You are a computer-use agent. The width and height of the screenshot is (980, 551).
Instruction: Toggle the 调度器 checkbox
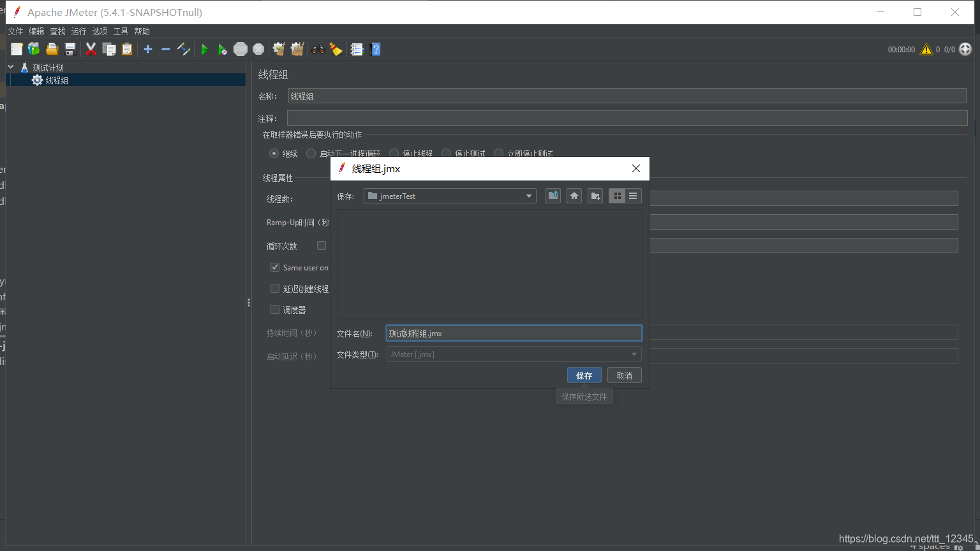pyautogui.click(x=275, y=309)
